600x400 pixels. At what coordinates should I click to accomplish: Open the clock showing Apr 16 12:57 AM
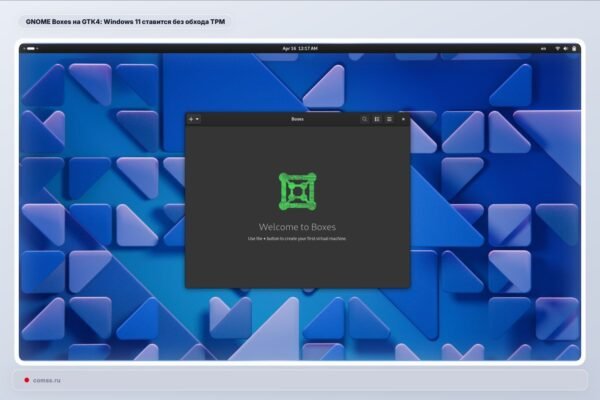(300, 49)
